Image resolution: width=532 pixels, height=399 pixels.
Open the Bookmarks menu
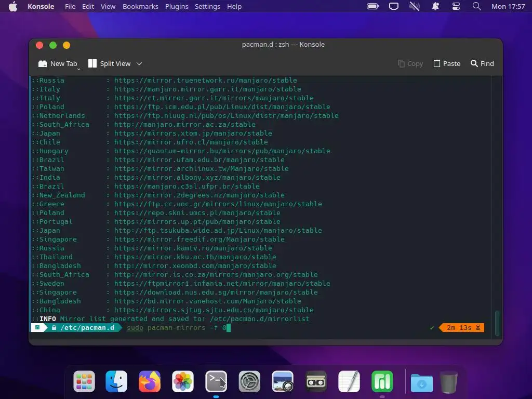(x=140, y=6)
